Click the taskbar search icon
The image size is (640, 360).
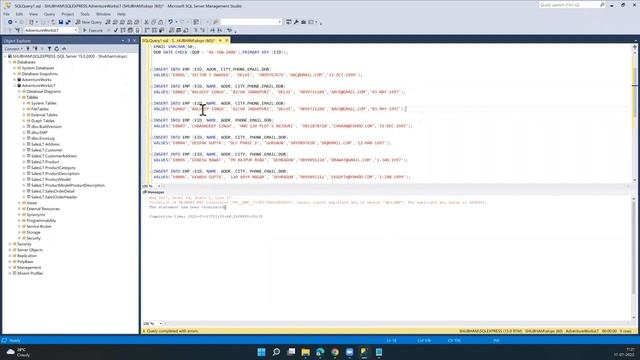(x=276, y=352)
